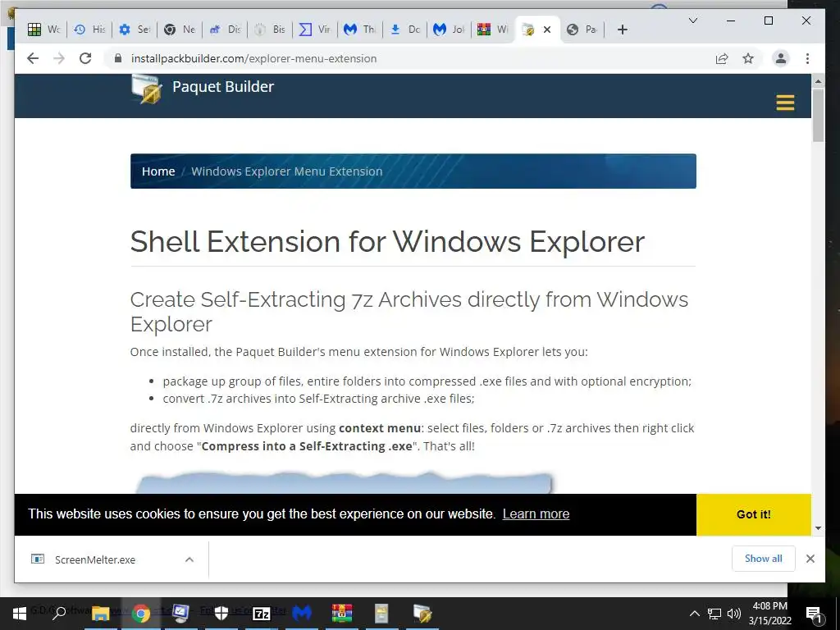This screenshot has height=630, width=840.
Task: Open File Explorer from the taskbar
Action: (x=100, y=614)
